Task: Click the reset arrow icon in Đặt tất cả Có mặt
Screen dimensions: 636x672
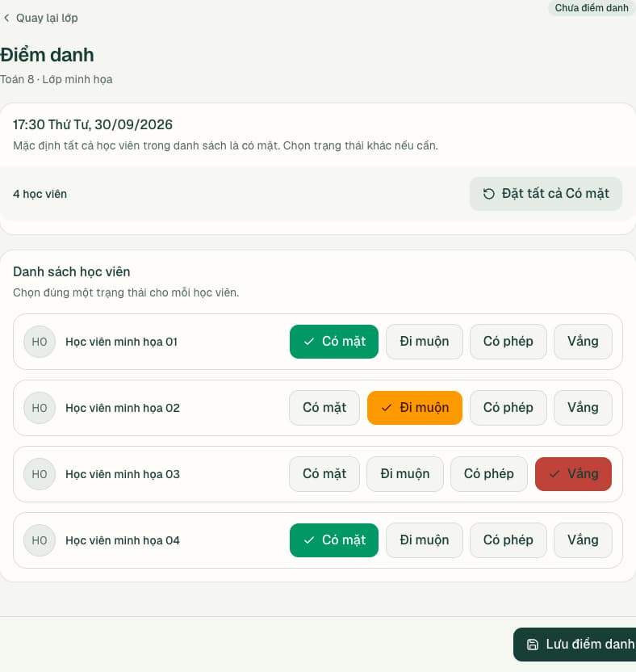Action: click(x=488, y=194)
